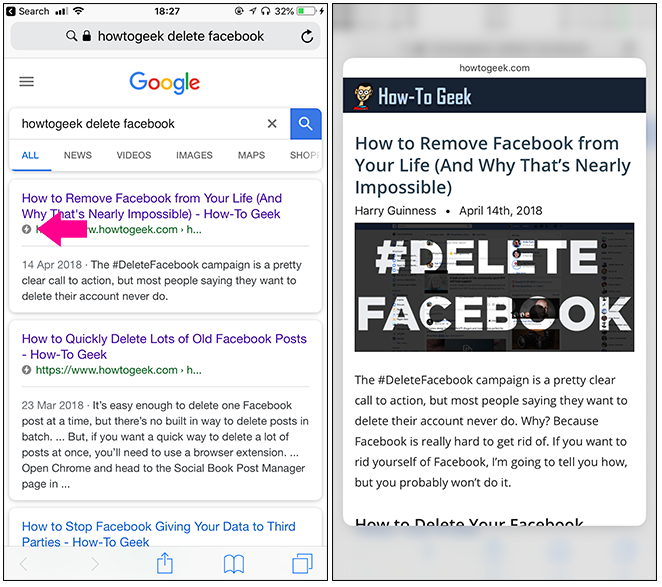Tap the Safari share icon
Image resolution: width=662 pixels, height=587 pixels.
pos(165,564)
